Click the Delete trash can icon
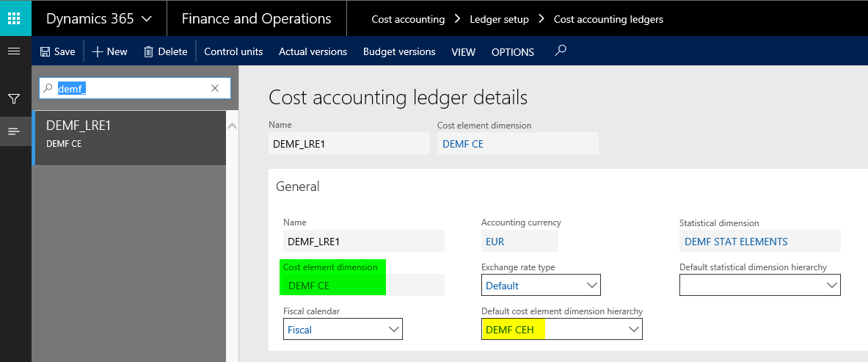The height and width of the screenshot is (362, 868). [149, 51]
